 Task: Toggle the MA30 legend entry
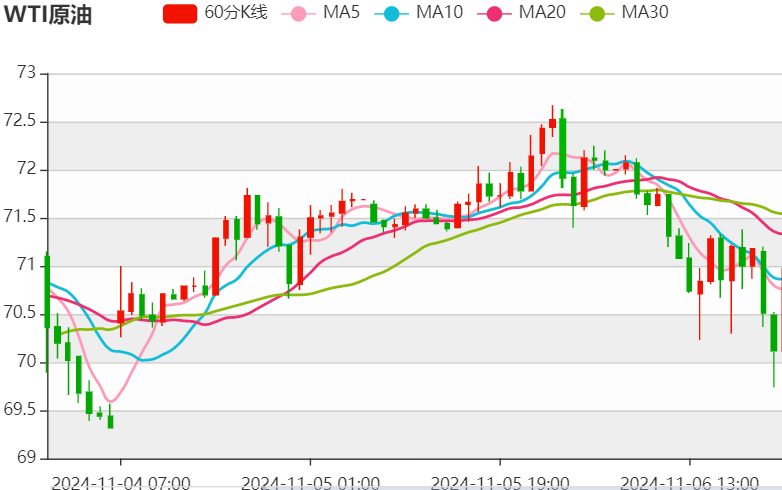(624, 12)
